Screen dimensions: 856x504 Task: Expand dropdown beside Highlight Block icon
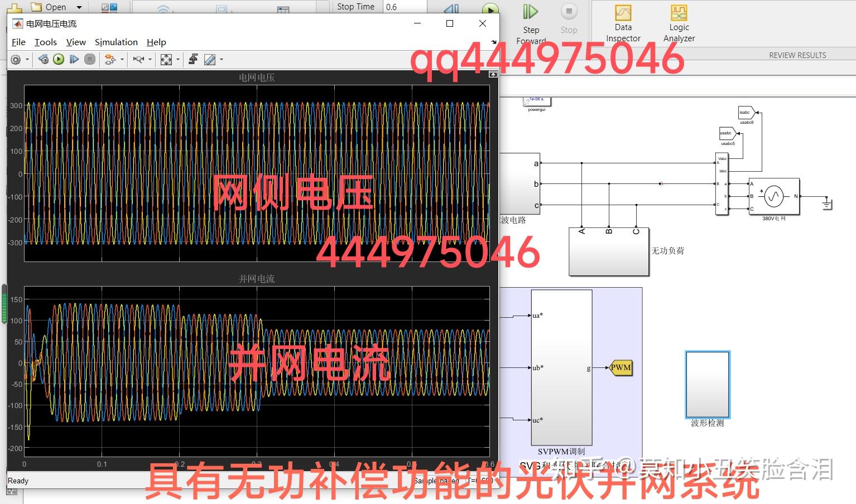(122, 60)
